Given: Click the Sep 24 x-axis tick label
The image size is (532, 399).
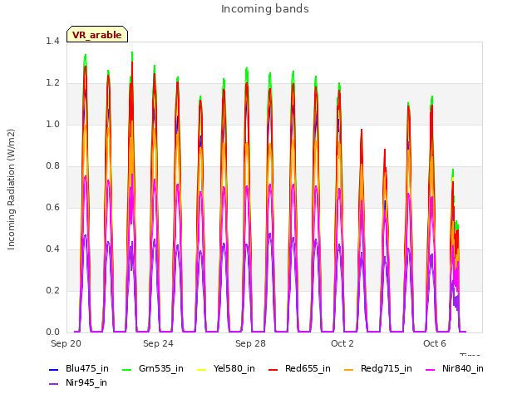Looking at the screenshot, I should click(158, 343).
